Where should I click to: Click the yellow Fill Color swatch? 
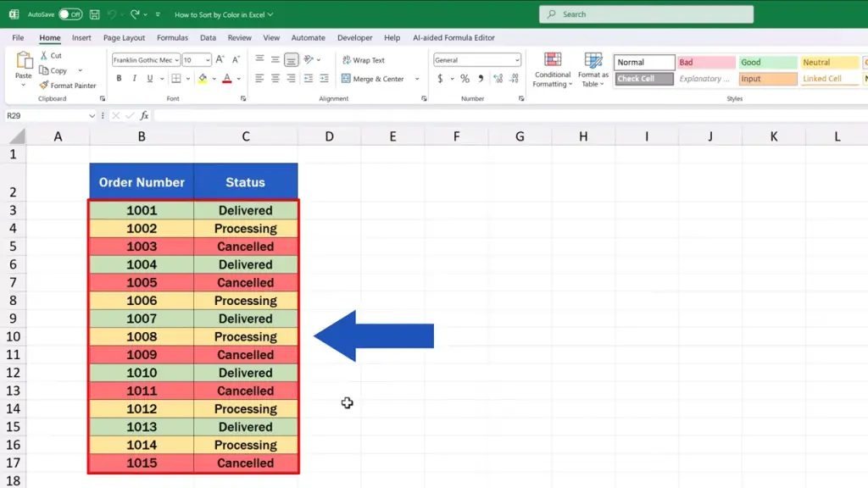pyautogui.click(x=202, y=79)
